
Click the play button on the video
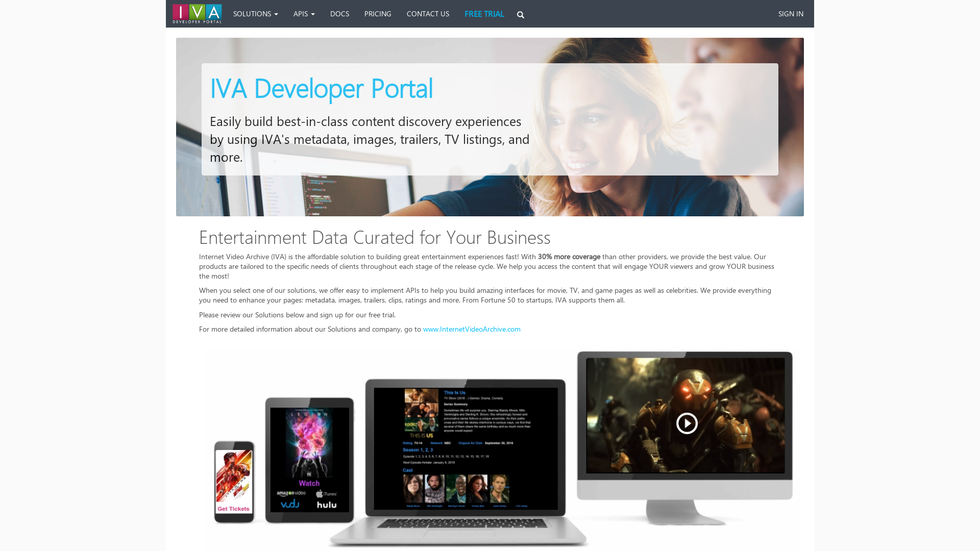(x=687, y=422)
